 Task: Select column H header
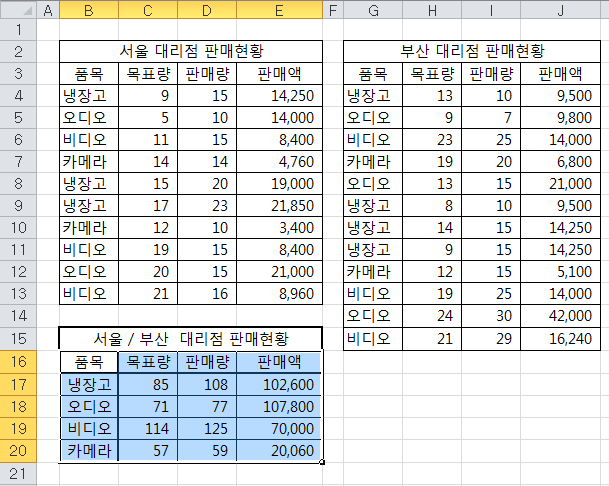432,9
